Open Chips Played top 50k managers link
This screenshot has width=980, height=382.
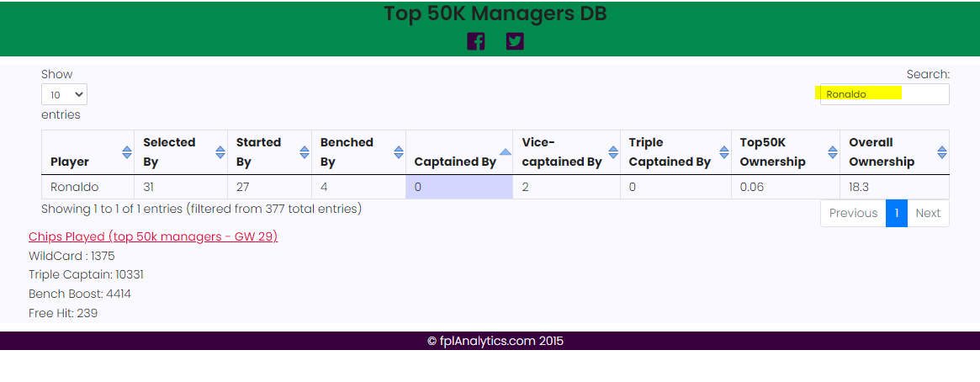[153, 236]
